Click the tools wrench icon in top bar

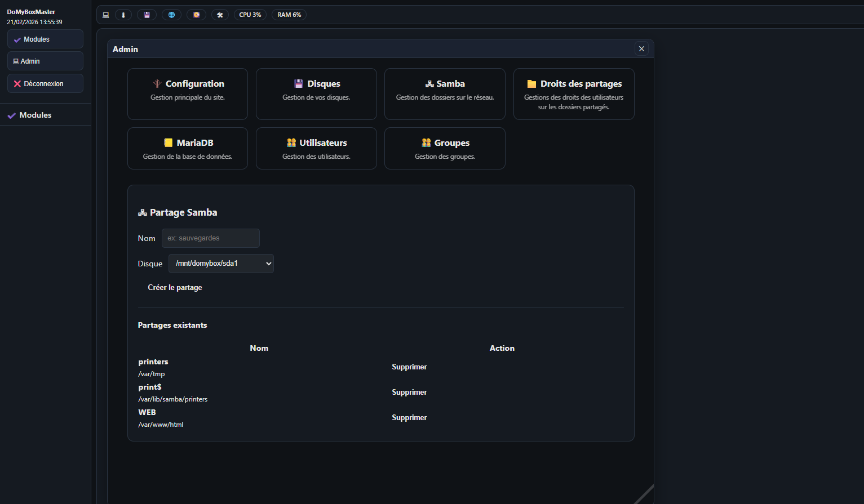coord(220,15)
